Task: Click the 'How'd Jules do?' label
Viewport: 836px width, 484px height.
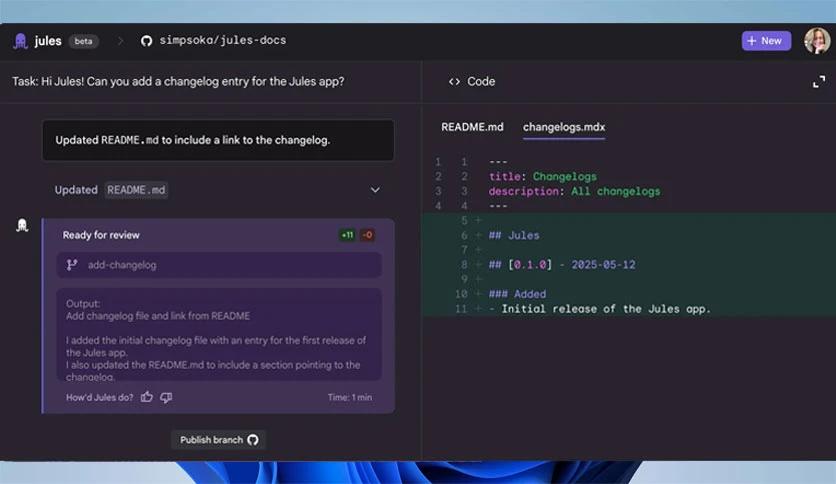Action: pyautogui.click(x=100, y=398)
